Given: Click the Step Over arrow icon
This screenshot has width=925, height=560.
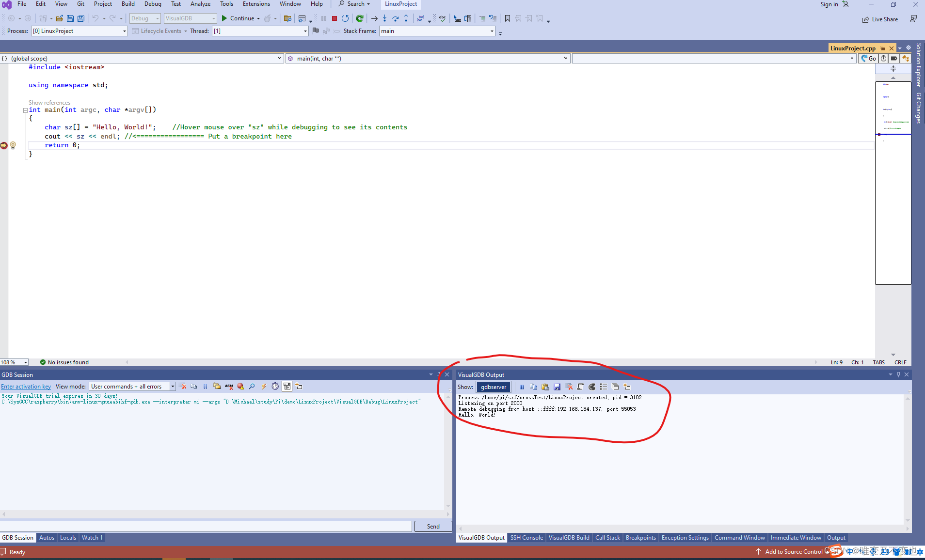Looking at the screenshot, I should point(396,18).
